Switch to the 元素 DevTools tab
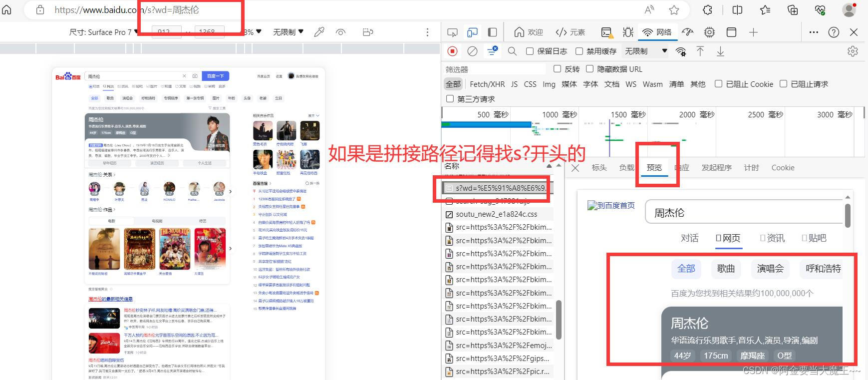Screen dimensions: 868x380 click(571, 32)
